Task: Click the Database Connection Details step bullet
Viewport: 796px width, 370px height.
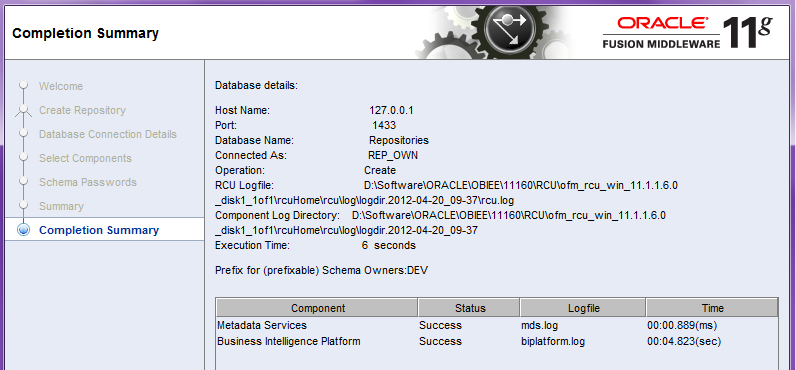Action: pyautogui.click(x=23, y=133)
